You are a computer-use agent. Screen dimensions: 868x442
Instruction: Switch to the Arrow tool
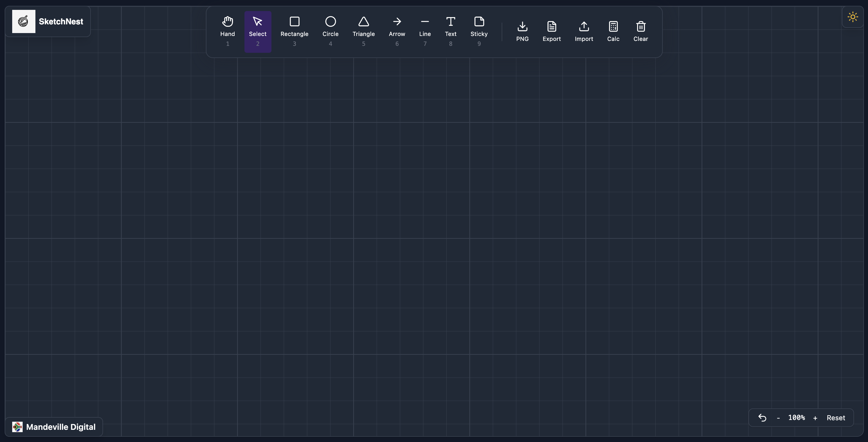(x=397, y=31)
